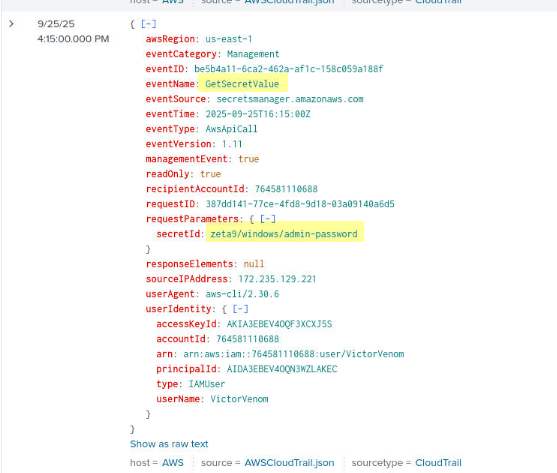Image resolution: width=557 pixels, height=473 pixels.
Task: Click bottom sourcetype CloudTrail link
Action: pyautogui.click(x=438, y=463)
